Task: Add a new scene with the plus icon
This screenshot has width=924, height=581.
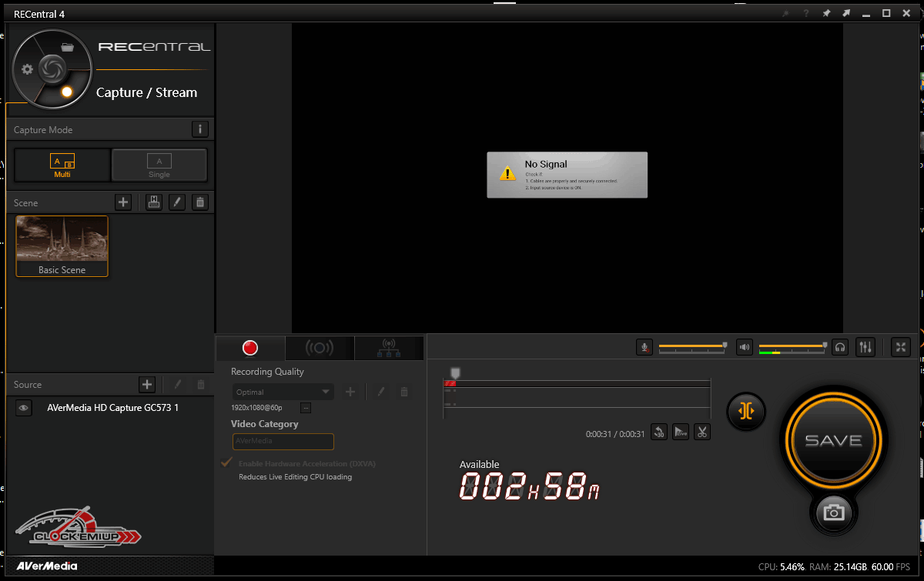Action: tap(123, 202)
